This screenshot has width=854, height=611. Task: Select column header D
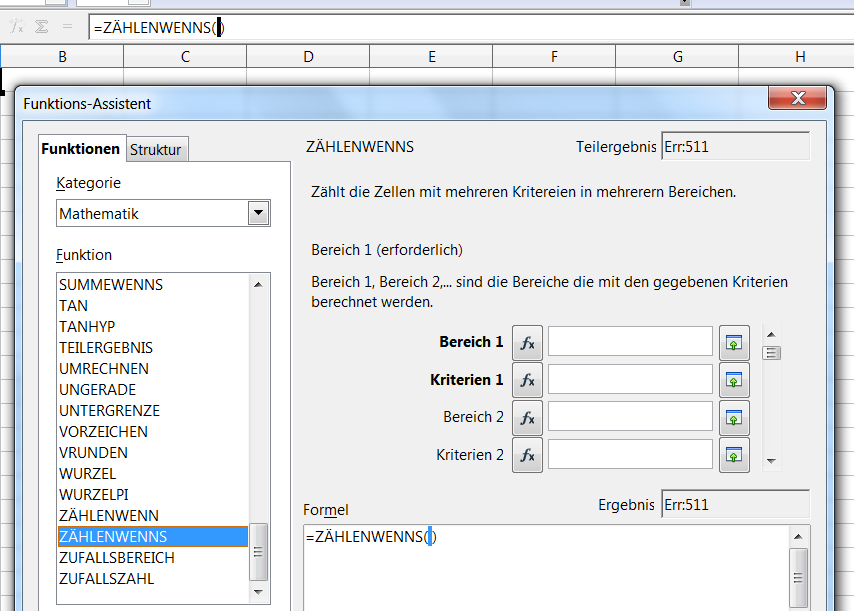coord(308,57)
